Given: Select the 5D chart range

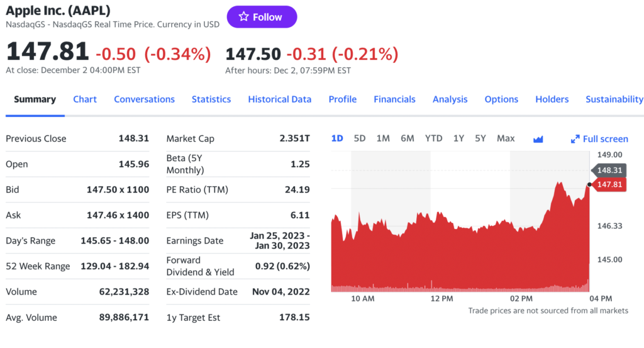Looking at the screenshot, I should click(360, 138).
